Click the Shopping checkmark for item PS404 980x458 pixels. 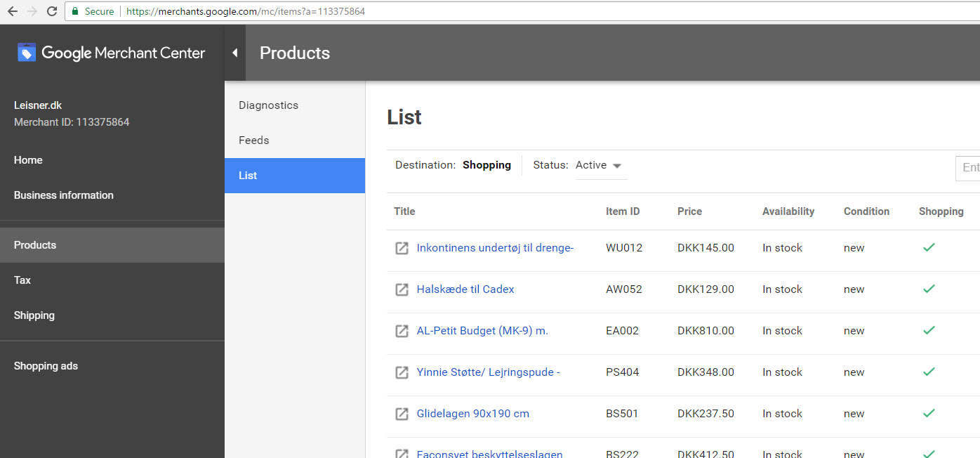(x=929, y=372)
